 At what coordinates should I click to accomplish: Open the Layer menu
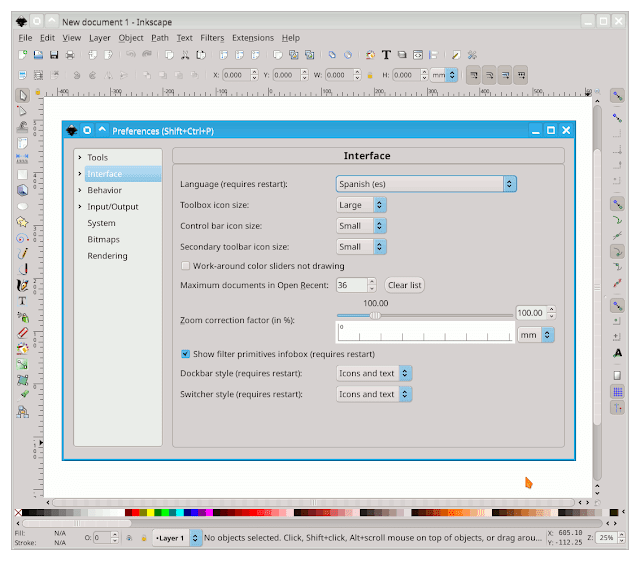100,38
